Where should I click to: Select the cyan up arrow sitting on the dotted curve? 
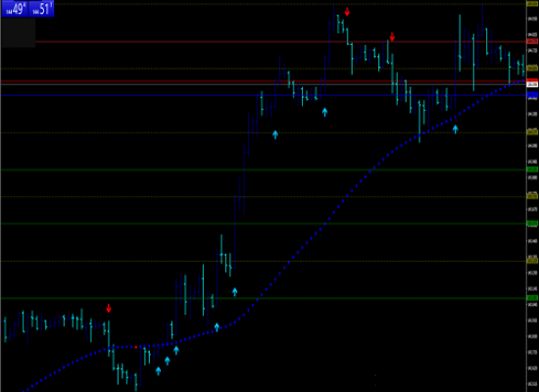coord(217,327)
